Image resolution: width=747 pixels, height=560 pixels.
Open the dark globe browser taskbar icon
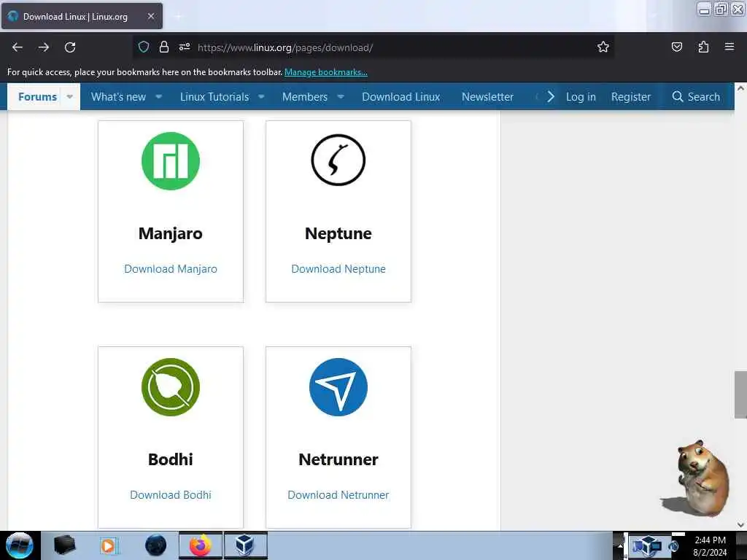coord(156,545)
